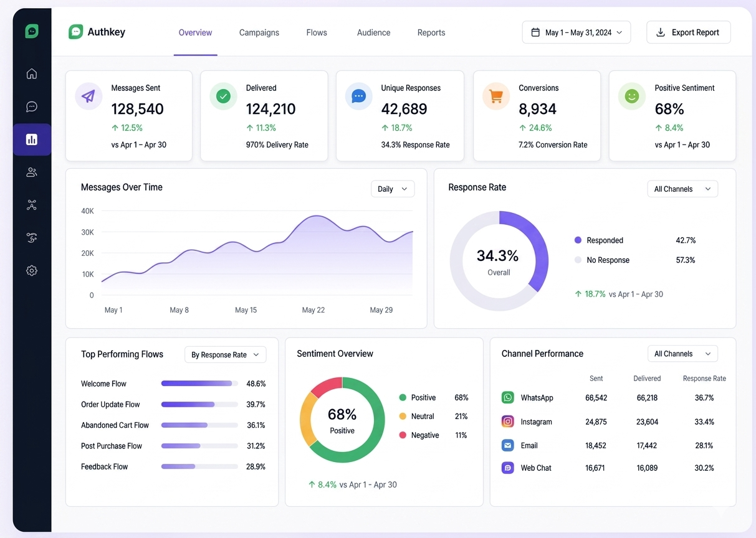Select the analytics bar chart sidebar icon
This screenshot has height=538, width=756.
click(x=32, y=139)
